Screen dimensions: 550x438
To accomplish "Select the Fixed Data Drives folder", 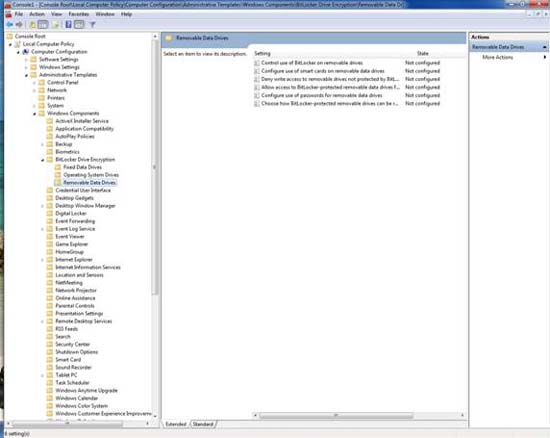I will click(x=82, y=167).
